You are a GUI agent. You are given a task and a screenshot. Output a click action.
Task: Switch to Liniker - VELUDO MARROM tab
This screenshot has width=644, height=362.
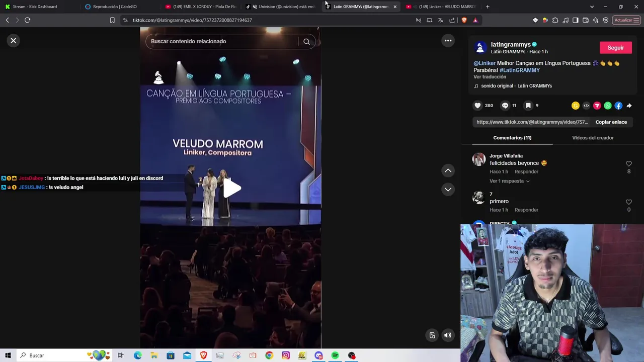click(x=442, y=7)
